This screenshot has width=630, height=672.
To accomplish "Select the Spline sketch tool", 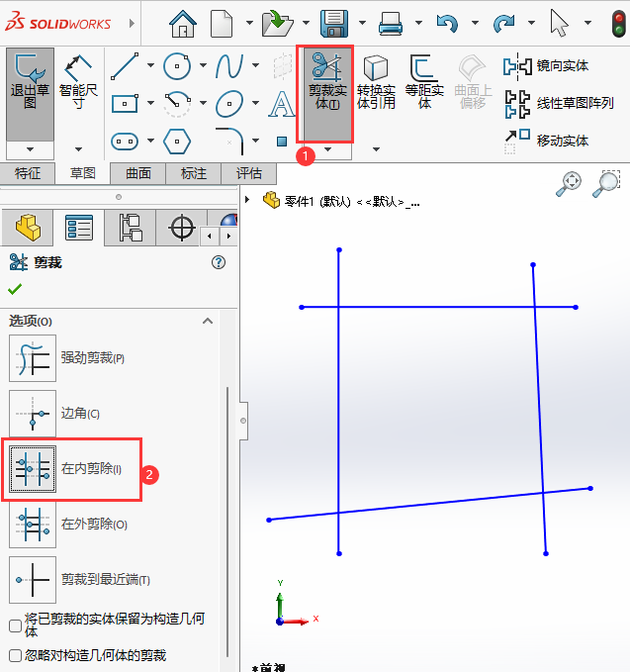I will point(229,66).
